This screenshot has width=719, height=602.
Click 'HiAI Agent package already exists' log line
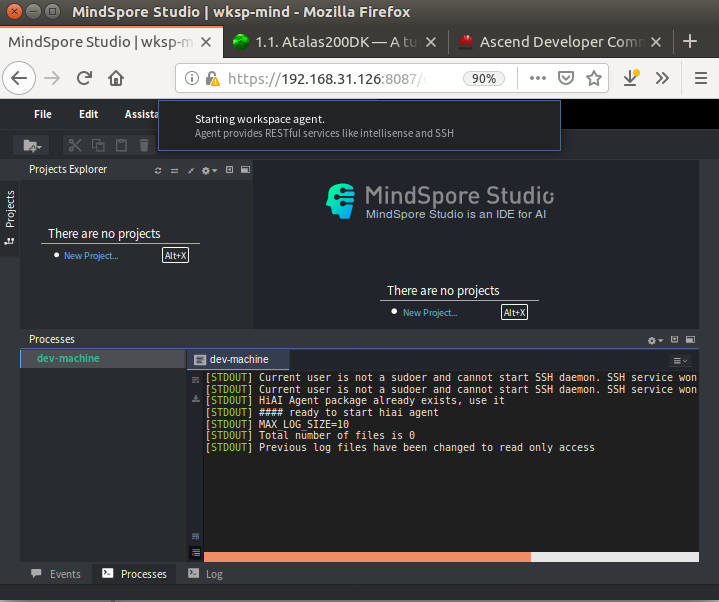355,401
